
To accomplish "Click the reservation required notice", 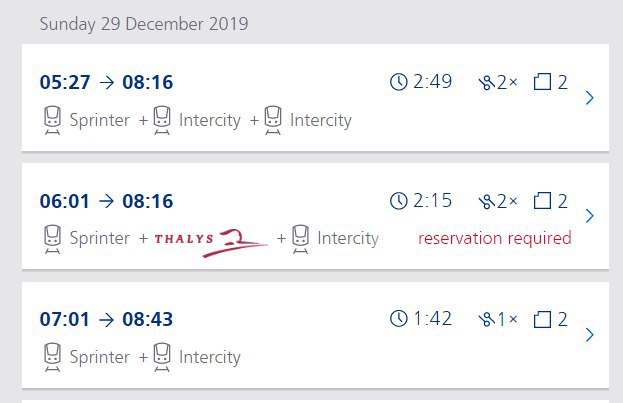I will (494, 238).
